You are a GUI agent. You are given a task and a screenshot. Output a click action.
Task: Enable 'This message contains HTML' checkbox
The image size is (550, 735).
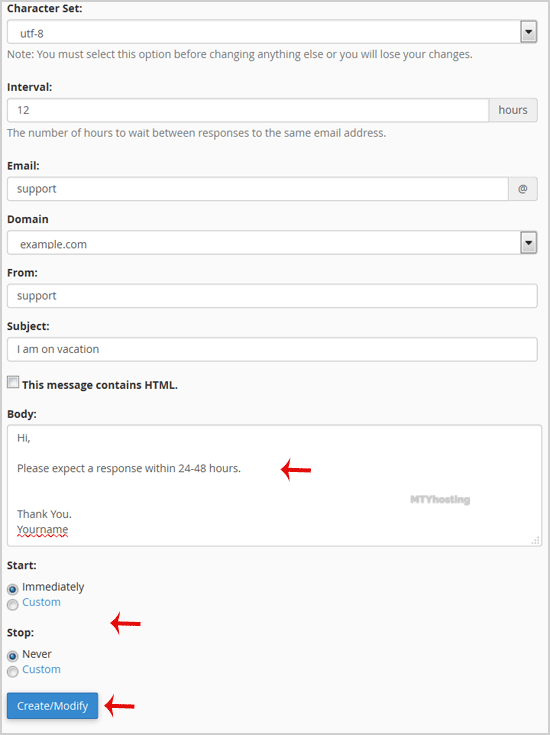coord(13,382)
